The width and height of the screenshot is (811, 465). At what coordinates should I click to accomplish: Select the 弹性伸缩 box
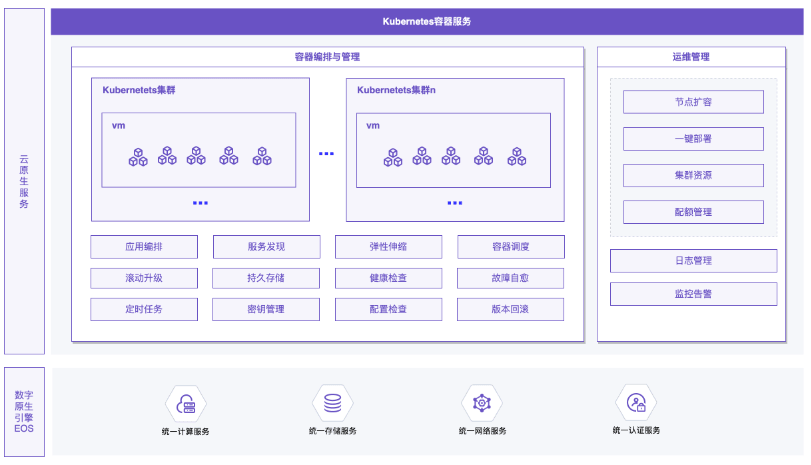tap(388, 247)
